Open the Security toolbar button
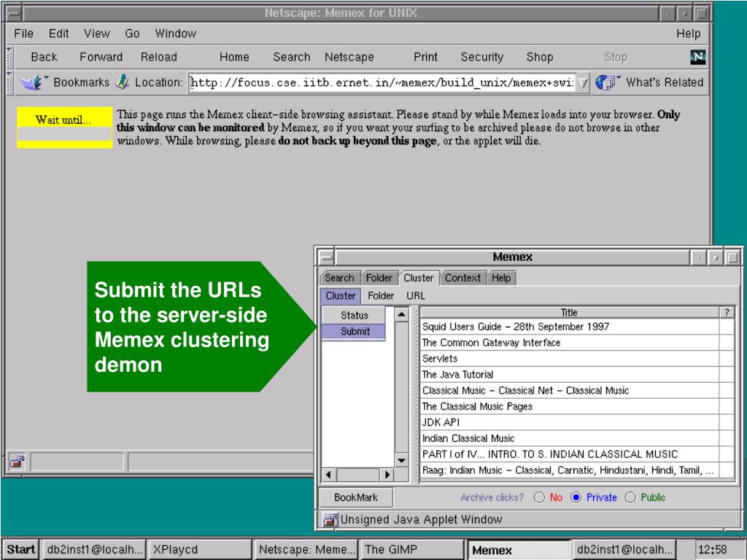Image resolution: width=747 pixels, height=560 pixels. tap(481, 57)
